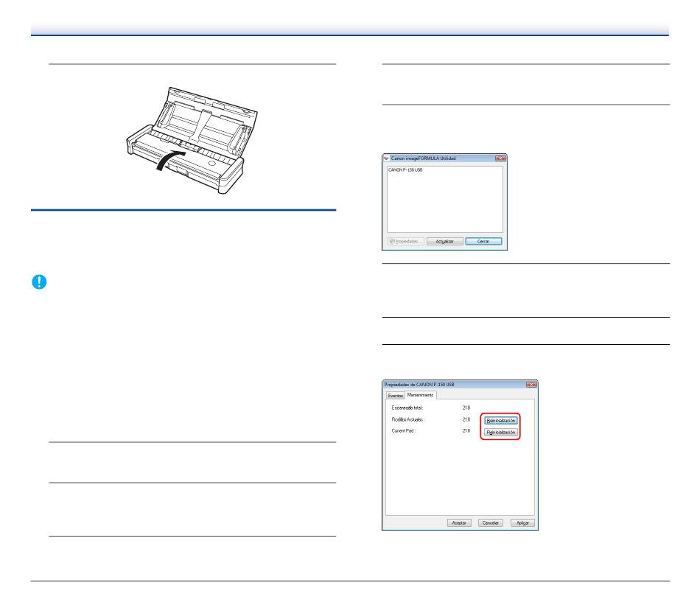
Task: Click the Escaneado total value 218
Action: [x=466, y=408]
